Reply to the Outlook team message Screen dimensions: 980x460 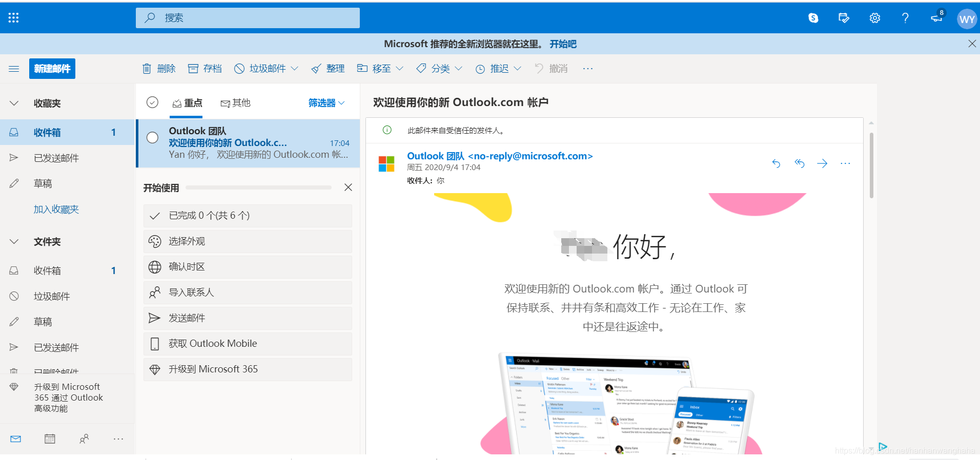coord(776,163)
